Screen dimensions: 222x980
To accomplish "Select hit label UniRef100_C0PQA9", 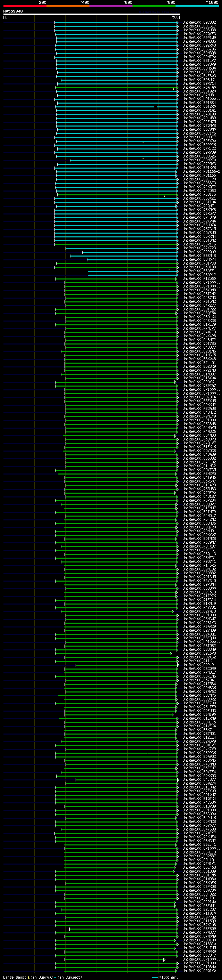I will pyautogui.click(x=199, y=252).
